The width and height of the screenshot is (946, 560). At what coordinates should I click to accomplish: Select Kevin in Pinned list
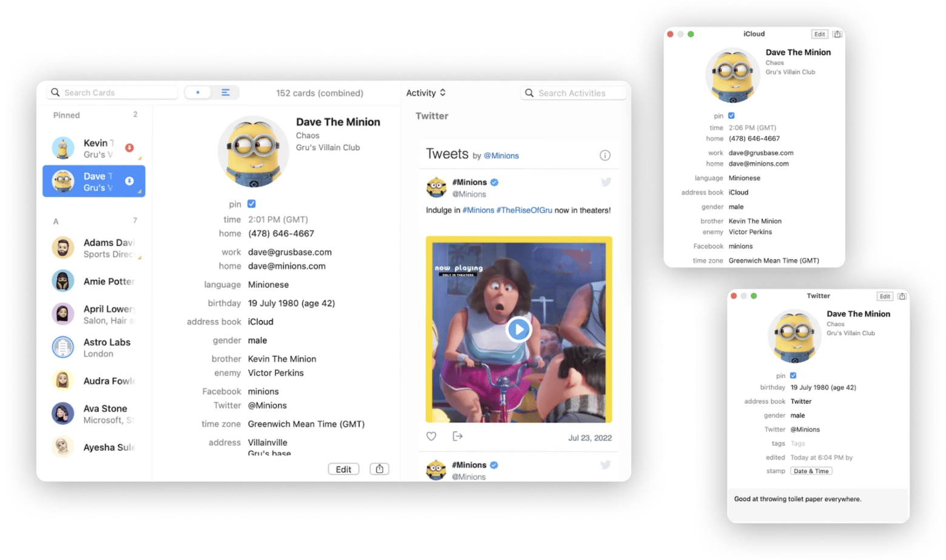coord(94,148)
